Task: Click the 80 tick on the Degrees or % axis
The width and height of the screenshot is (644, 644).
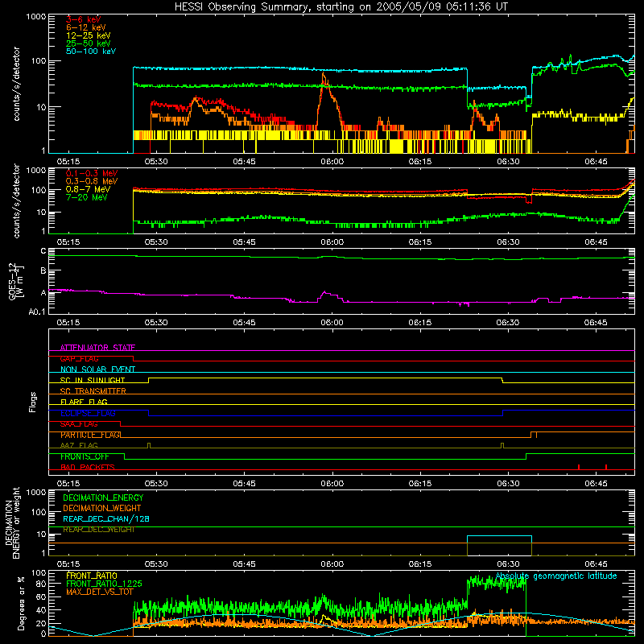Action: pos(41,584)
